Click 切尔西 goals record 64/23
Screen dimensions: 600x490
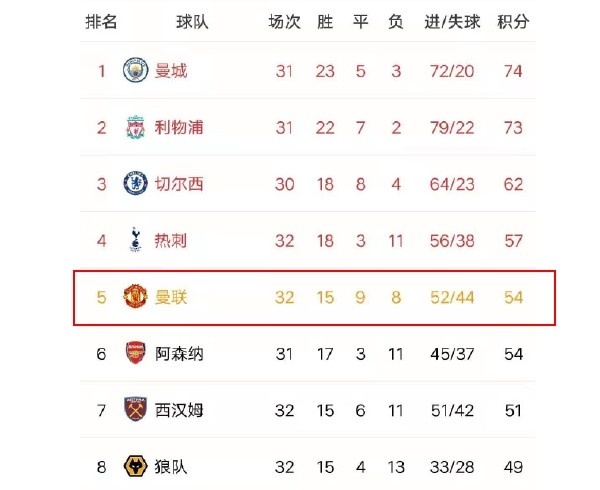(x=452, y=184)
